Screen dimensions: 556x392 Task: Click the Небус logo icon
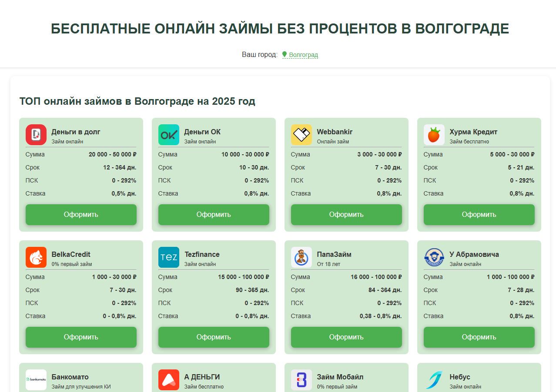click(x=434, y=380)
